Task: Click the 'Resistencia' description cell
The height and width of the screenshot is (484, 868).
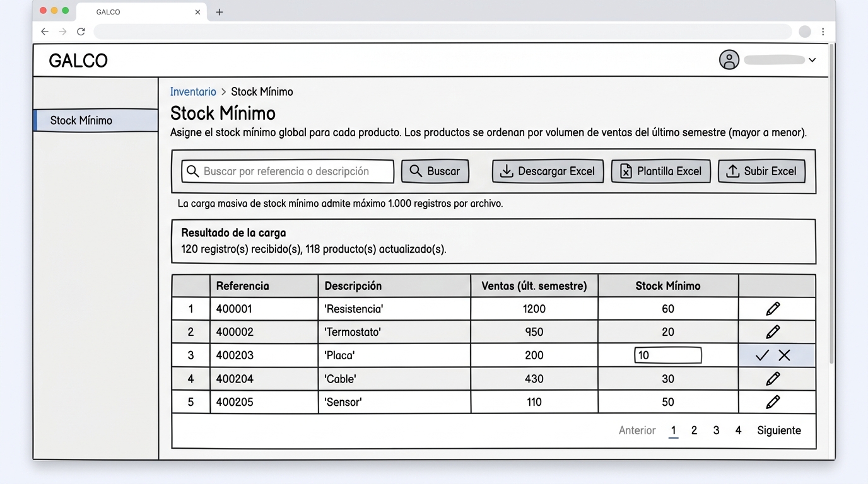Action: (x=394, y=309)
